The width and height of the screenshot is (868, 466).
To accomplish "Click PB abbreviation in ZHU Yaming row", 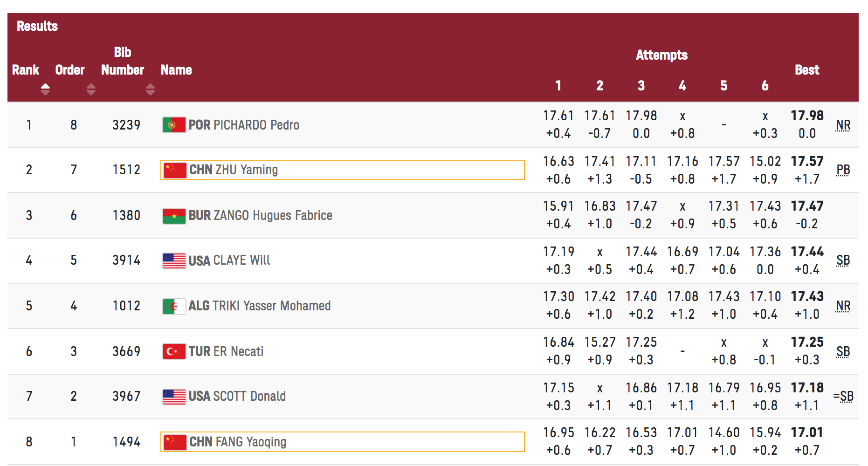I will click(843, 170).
